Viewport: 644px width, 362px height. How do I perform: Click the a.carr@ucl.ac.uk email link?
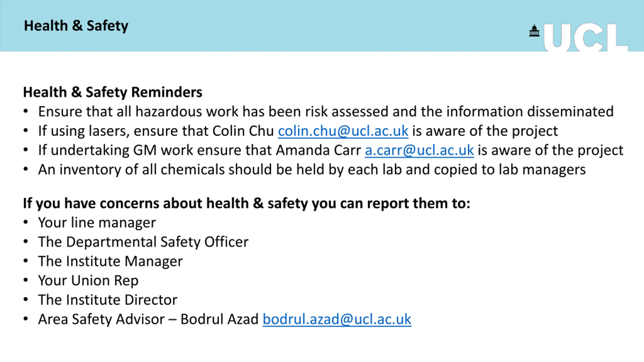pos(419,150)
